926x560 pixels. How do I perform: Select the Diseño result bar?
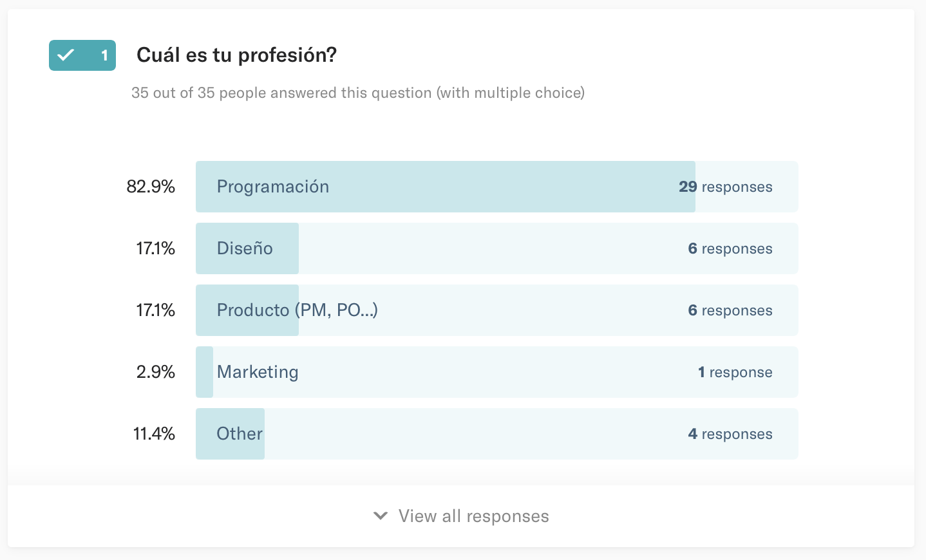(496, 248)
